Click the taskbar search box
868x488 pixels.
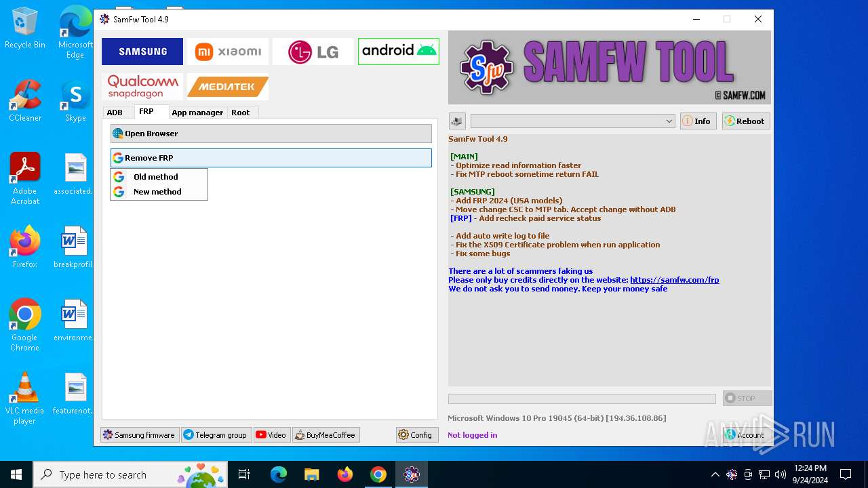(131, 474)
